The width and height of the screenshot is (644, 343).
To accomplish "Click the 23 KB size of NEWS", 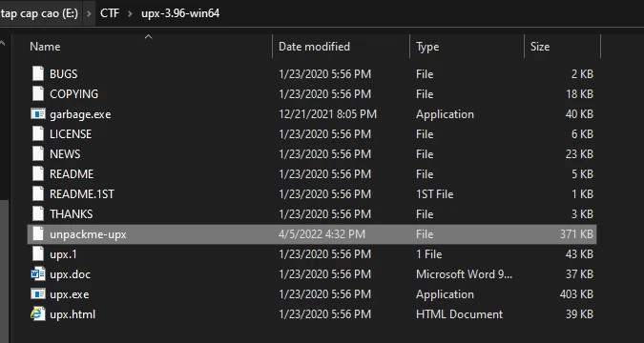I will (x=579, y=153).
